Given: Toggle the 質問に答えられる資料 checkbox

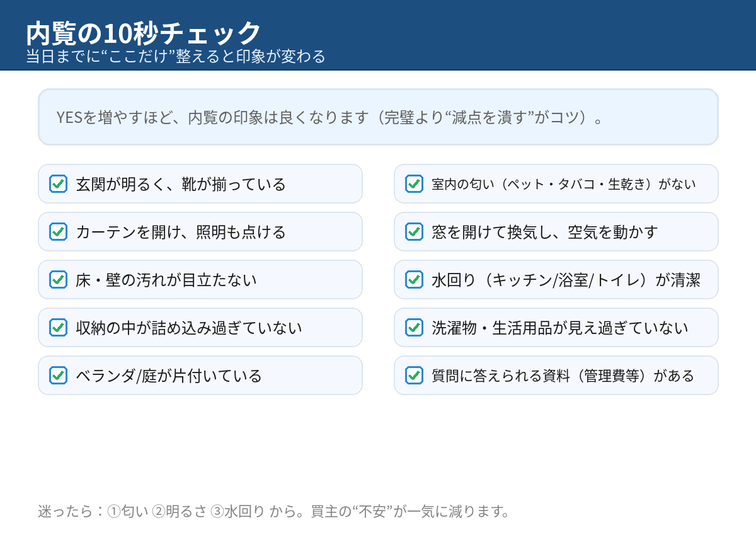Looking at the screenshot, I should click(x=415, y=376).
